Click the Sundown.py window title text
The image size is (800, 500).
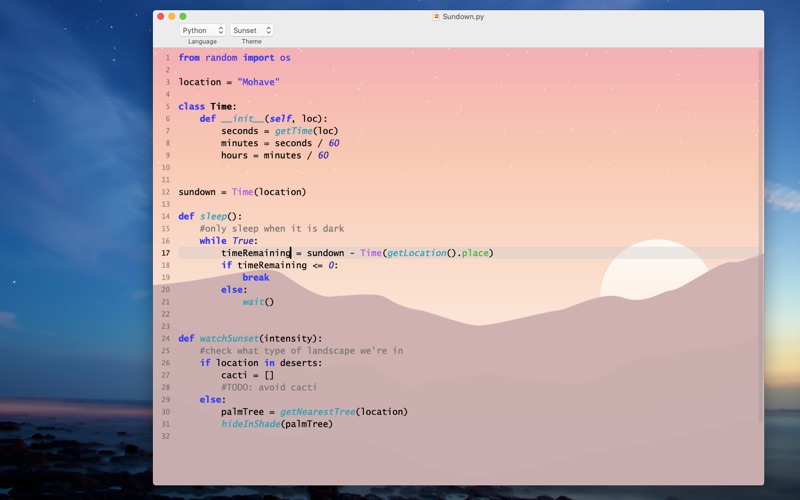463,16
